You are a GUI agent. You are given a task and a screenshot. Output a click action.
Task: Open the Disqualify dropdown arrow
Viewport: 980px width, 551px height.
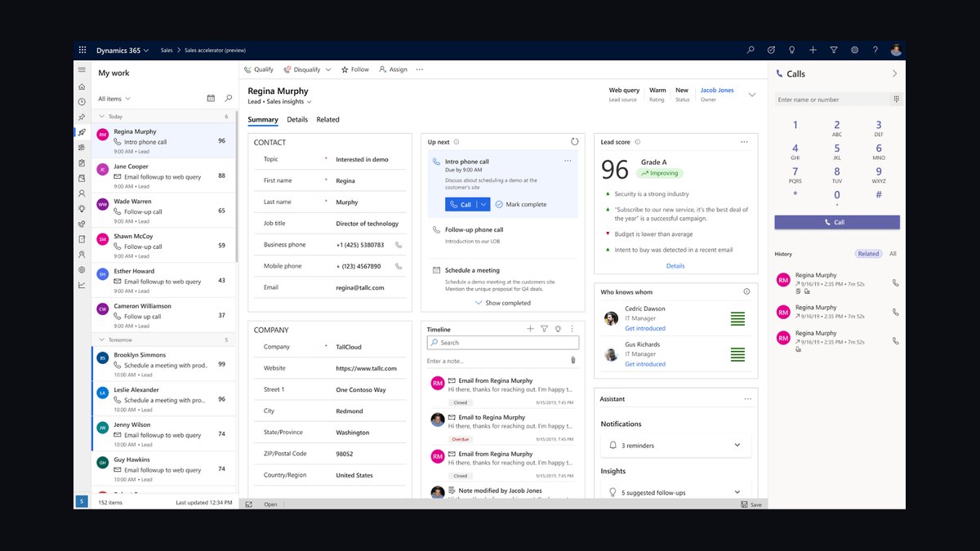(328, 70)
